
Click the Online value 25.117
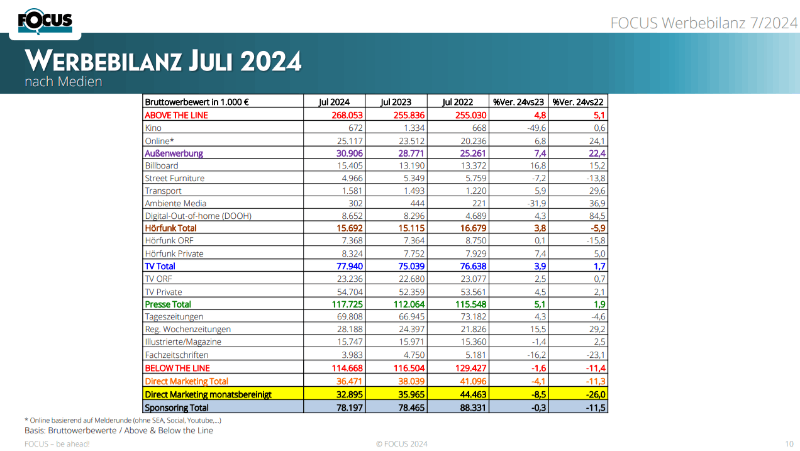click(x=349, y=141)
